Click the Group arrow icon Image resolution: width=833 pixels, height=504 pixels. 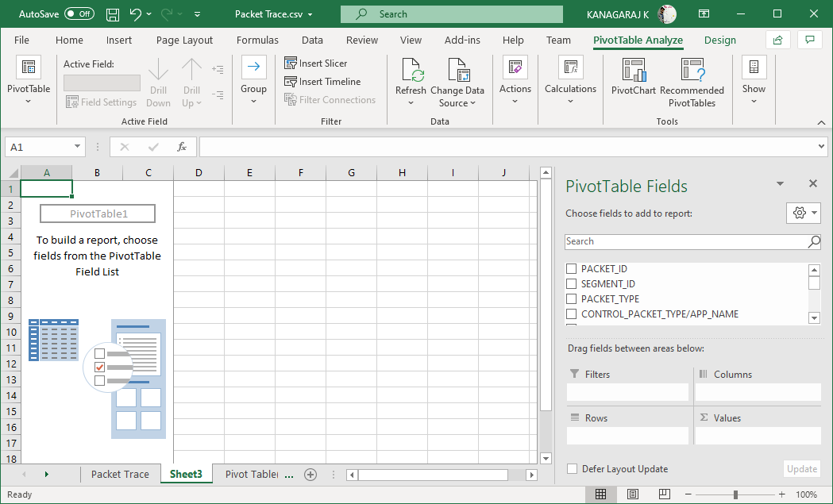point(253,67)
